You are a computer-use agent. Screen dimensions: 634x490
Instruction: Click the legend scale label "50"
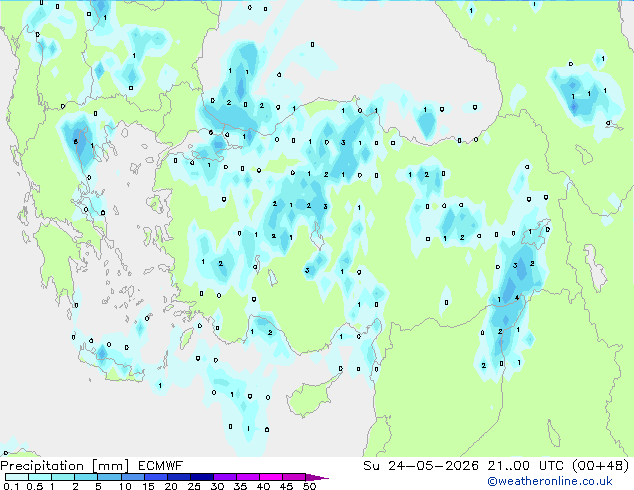coord(309,486)
